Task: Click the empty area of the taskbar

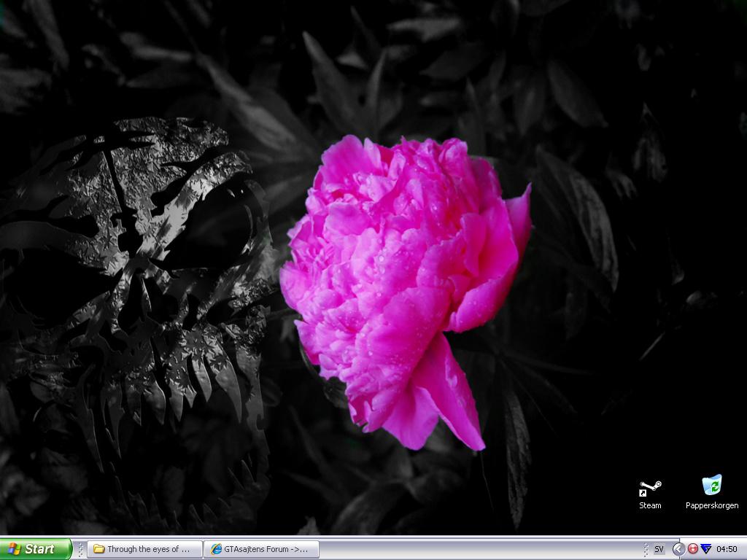Action: (474, 549)
